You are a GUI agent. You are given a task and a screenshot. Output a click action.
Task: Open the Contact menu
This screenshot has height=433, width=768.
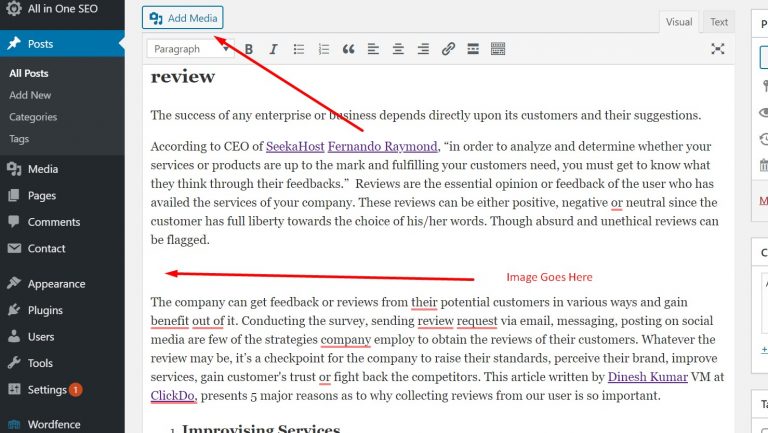tap(62, 248)
